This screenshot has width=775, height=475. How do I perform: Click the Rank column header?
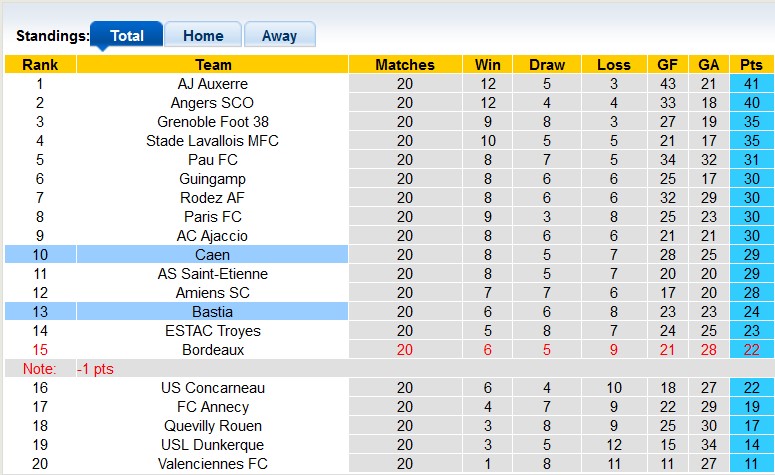(x=40, y=65)
